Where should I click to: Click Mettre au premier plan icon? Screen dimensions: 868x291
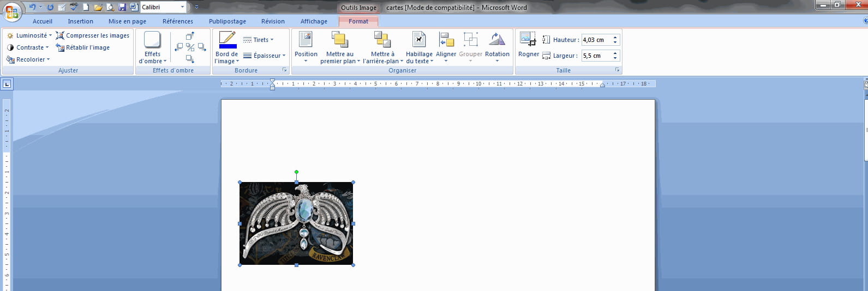point(340,39)
